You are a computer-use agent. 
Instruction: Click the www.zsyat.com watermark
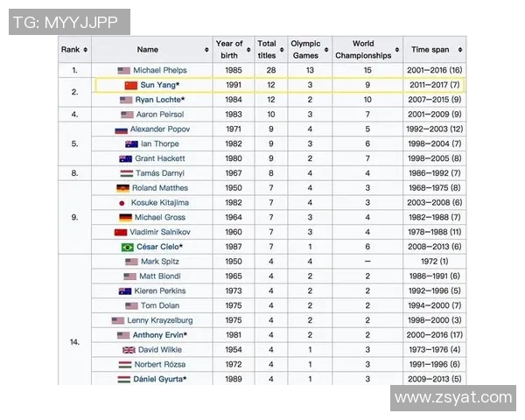coord(453,397)
